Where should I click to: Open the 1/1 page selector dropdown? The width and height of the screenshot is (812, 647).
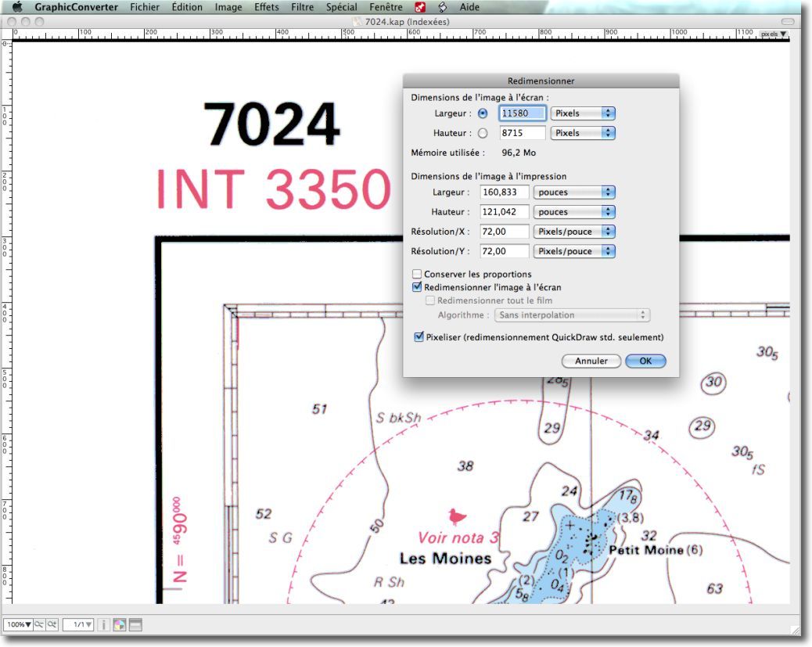tap(78, 625)
